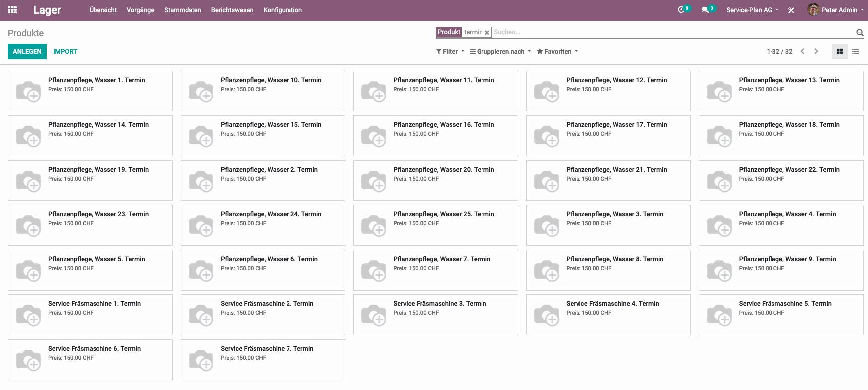Click the debug tools icon
Screen dimensions: 868x390
(791, 10)
